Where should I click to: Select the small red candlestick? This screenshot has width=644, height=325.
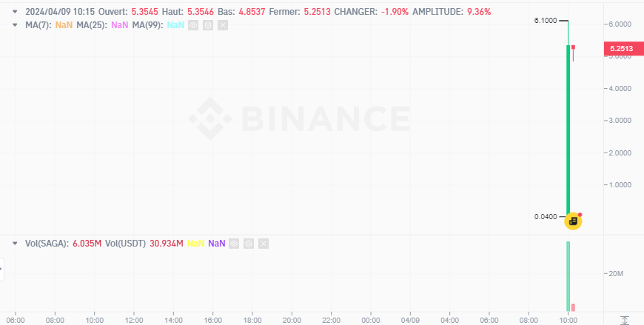[x=573, y=50]
